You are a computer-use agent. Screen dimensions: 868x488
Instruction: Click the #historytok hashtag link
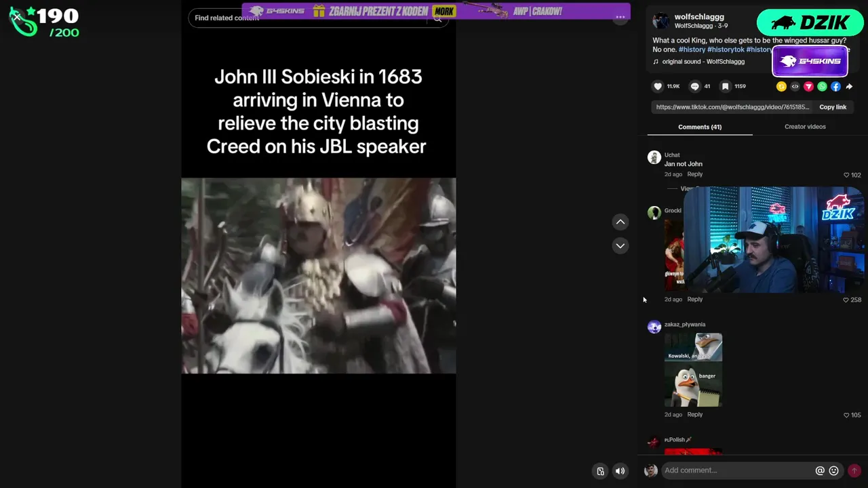tap(726, 49)
